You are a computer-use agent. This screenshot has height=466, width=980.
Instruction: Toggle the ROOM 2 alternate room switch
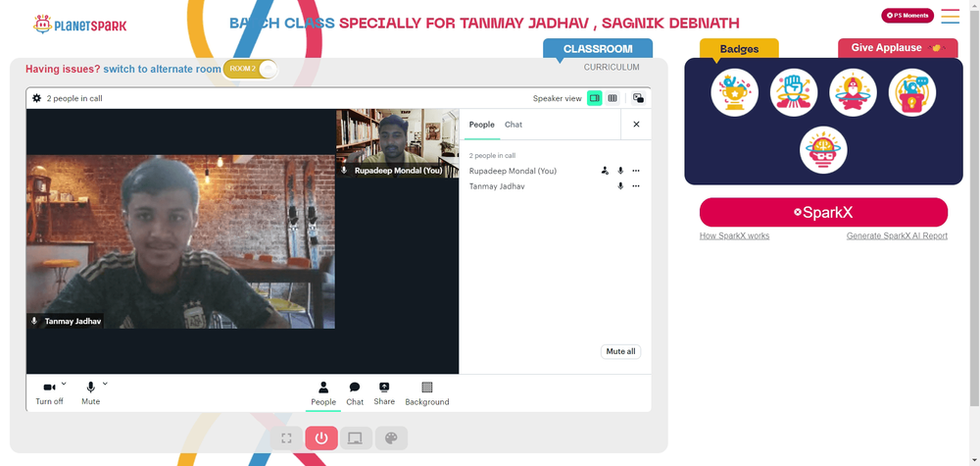(250, 69)
